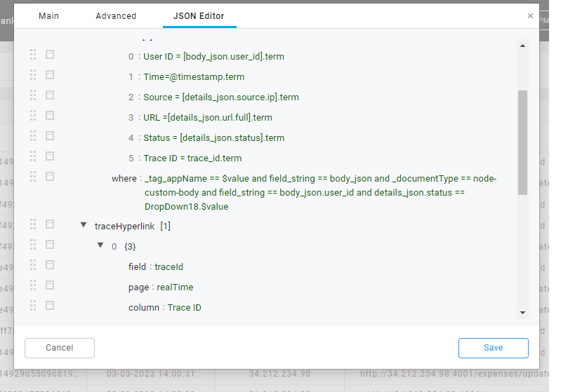Click drag handle for column : Trace ID row

[33, 306]
